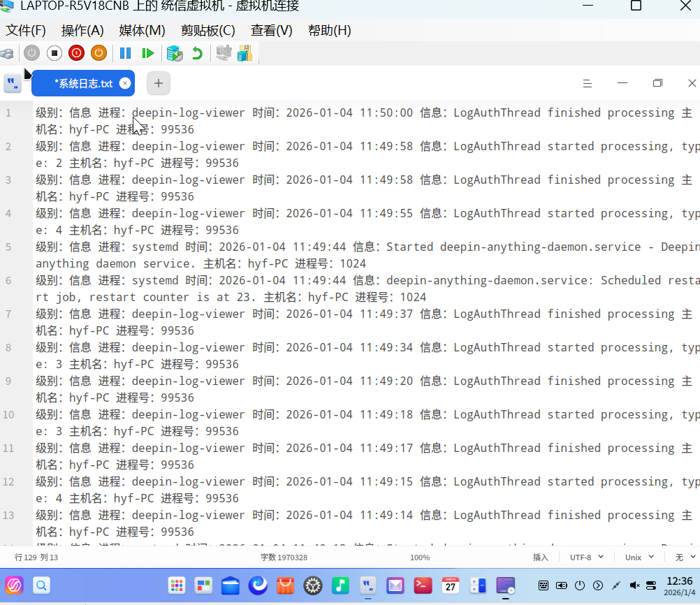Image resolution: width=700 pixels, height=605 pixels.
Task: Open Terminal from the dock
Action: point(423,585)
